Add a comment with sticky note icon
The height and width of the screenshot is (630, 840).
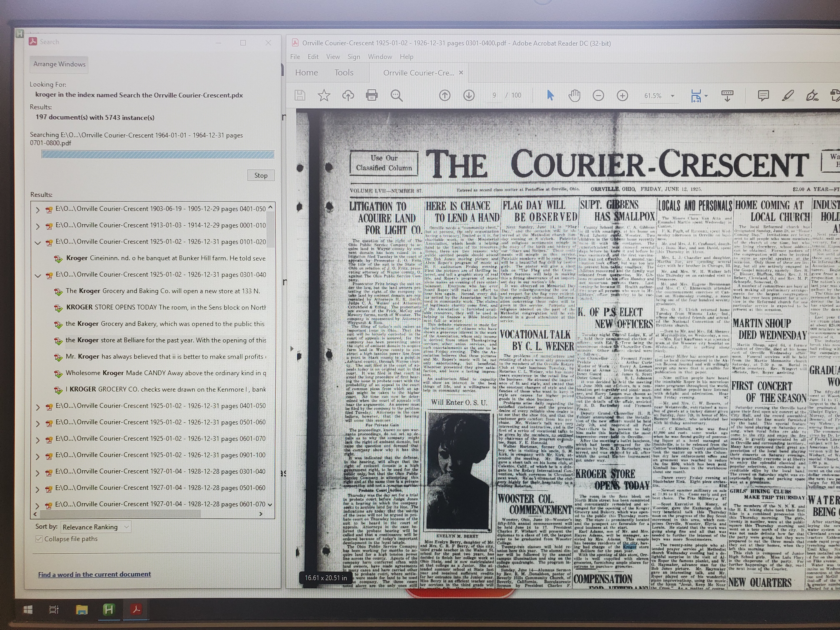click(763, 95)
